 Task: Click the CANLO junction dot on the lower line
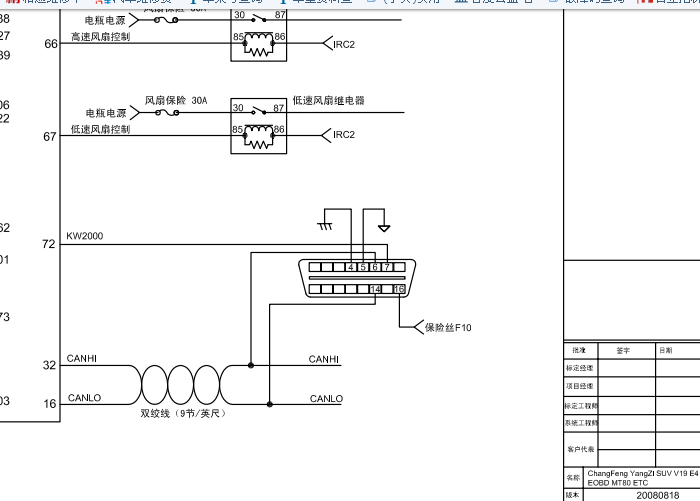click(270, 405)
